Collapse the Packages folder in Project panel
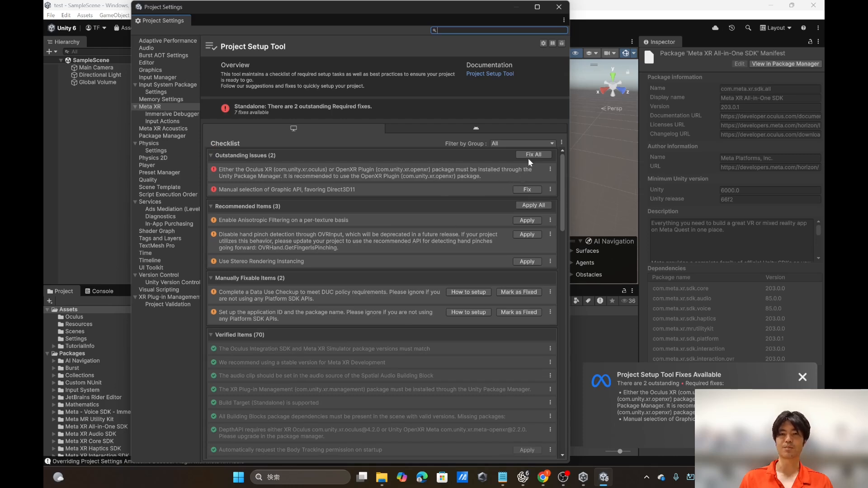868x488 pixels. (47, 353)
